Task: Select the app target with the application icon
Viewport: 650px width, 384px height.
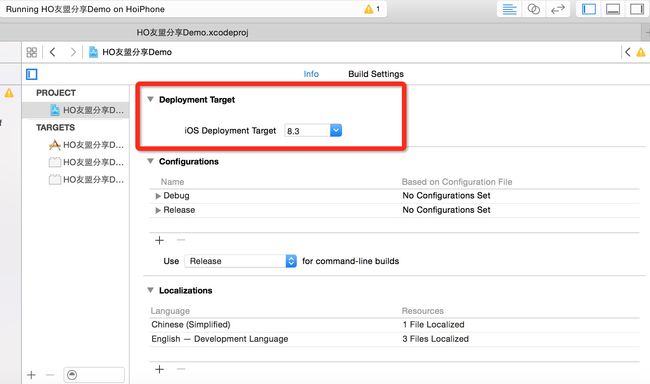Action: tap(86, 145)
